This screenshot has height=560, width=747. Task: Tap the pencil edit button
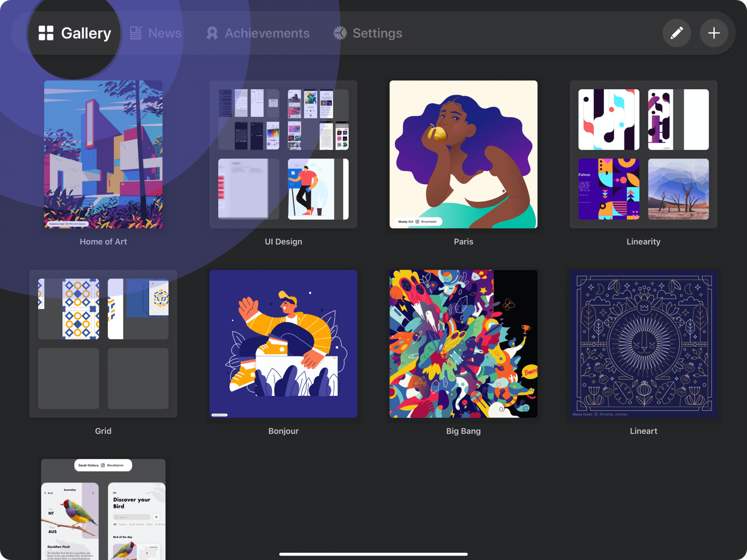[x=677, y=33]
